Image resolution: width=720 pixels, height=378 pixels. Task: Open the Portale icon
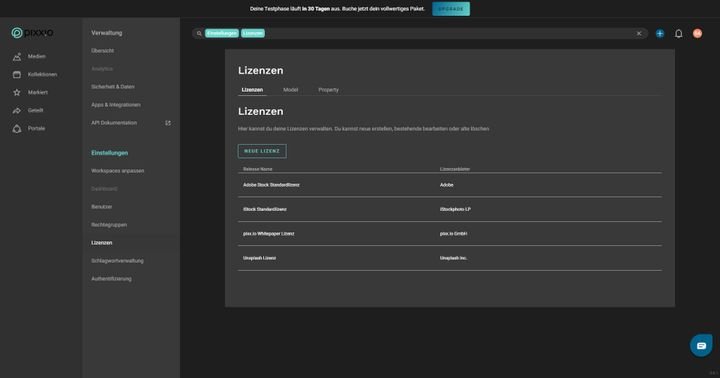coord(17,129)
